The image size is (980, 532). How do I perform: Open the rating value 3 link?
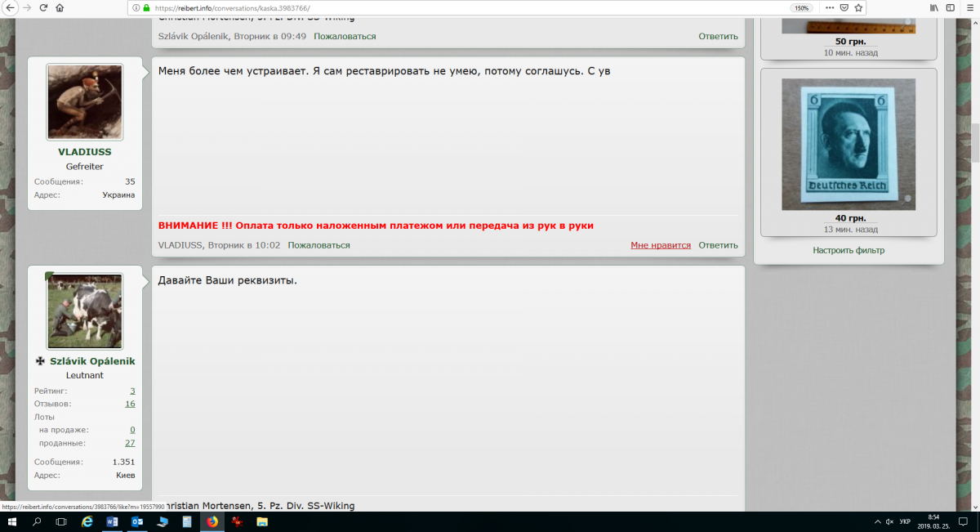click(x=132, y=391)
